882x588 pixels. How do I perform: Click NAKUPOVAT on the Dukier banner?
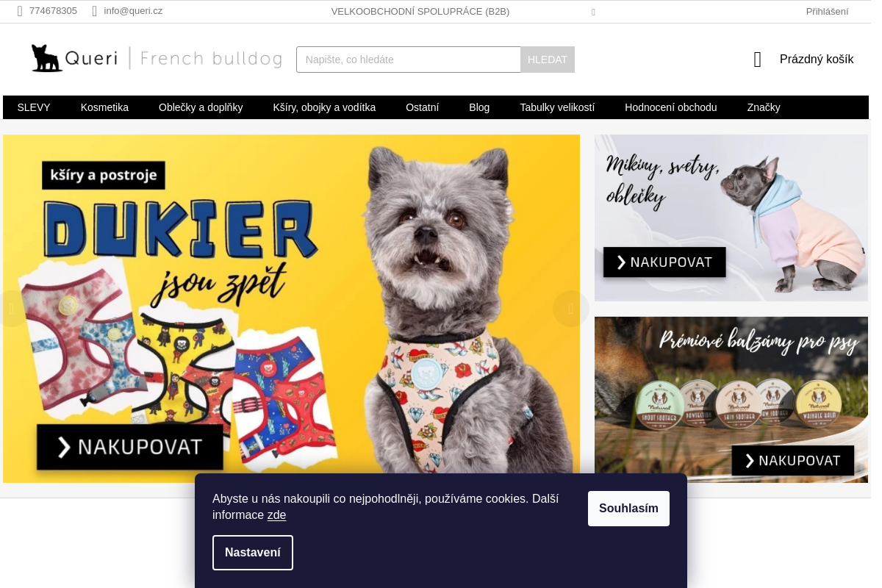[x=130, y=447]
